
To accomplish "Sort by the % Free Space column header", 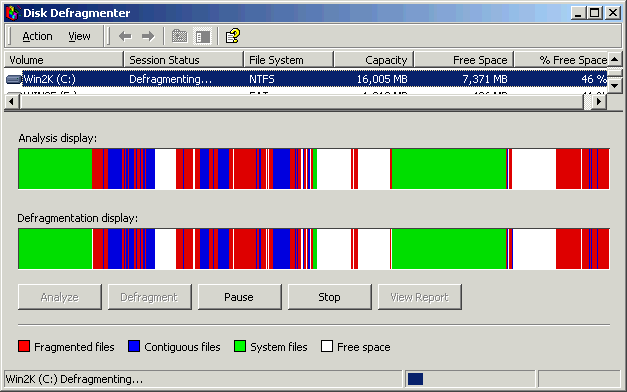I will pos(561,60).
